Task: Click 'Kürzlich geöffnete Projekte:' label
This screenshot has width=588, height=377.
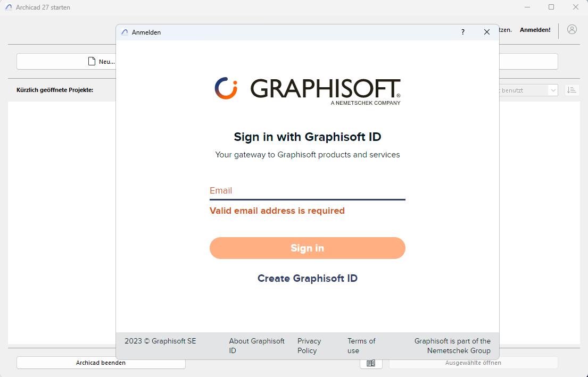Action: click(55, 90)
